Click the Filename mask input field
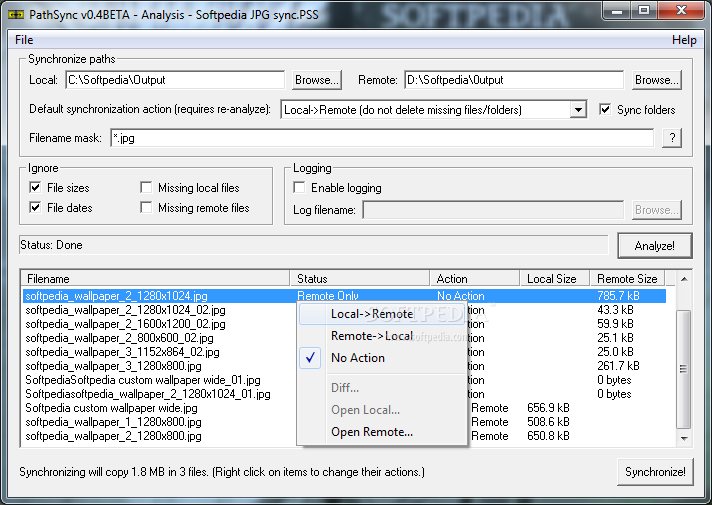 382,138
